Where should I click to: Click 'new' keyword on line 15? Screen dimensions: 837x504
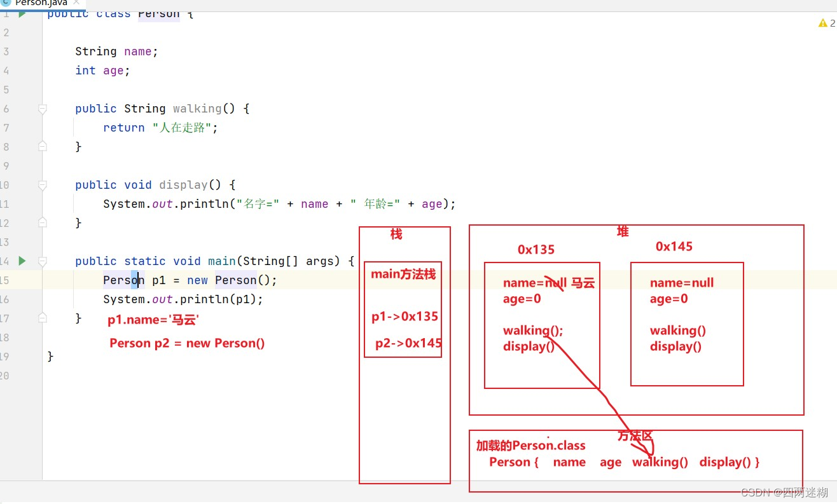pos(197,280)
